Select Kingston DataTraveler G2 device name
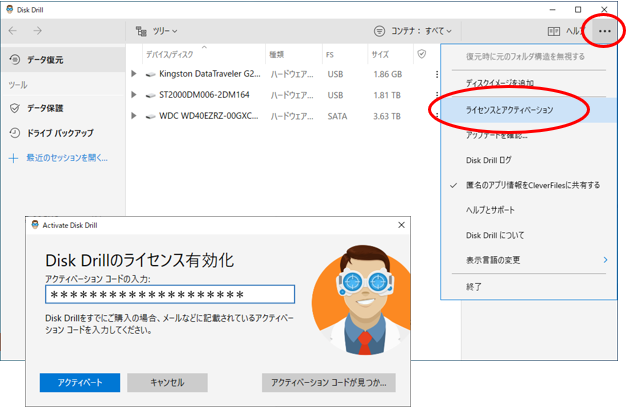This screenshot has height=408, width=628. [x=209, y=74]
